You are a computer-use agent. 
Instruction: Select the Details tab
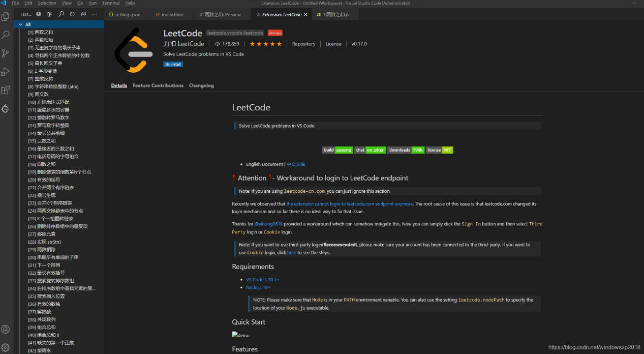click(119, 85)
